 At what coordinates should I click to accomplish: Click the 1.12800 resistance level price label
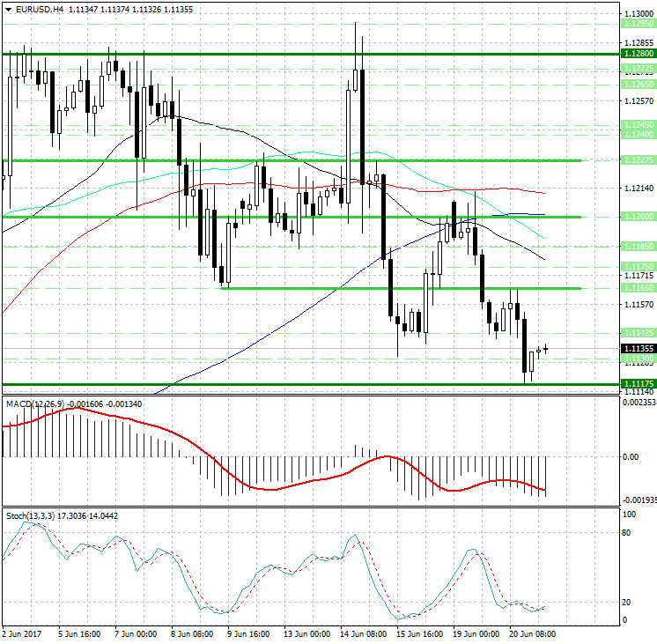click(x=638, y=54)
